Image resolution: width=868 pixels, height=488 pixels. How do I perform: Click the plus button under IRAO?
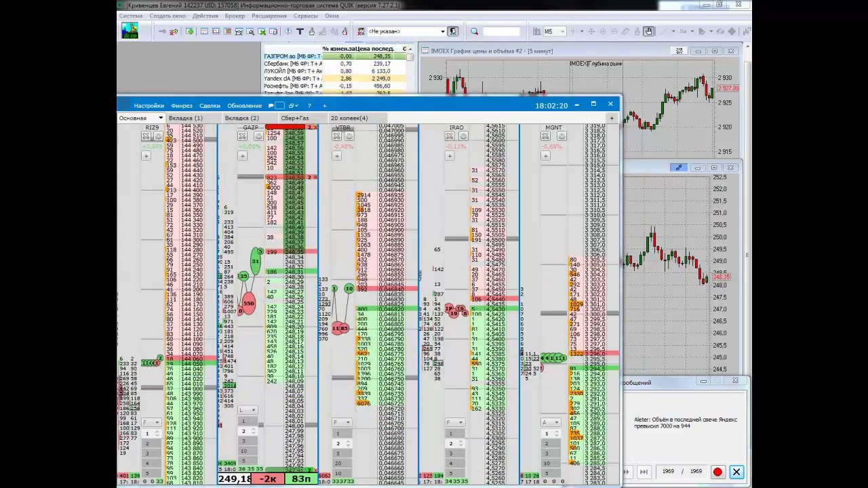click(450, 156)
